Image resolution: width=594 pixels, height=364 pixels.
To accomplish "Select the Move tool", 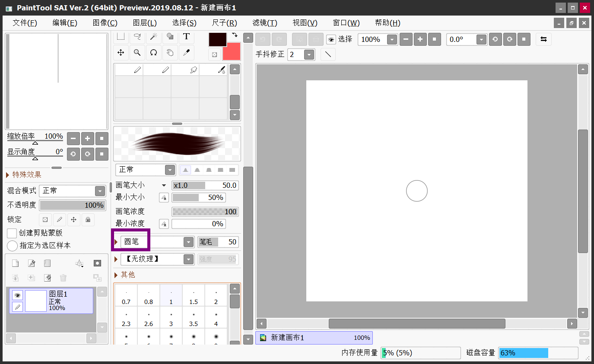I will (121, 53).
